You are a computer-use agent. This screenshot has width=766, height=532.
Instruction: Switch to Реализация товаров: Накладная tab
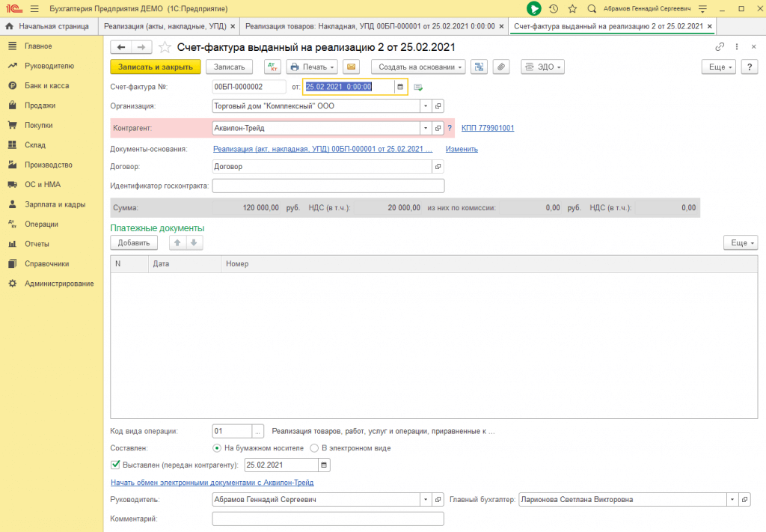pyautogui.click(x=370, y=26)
